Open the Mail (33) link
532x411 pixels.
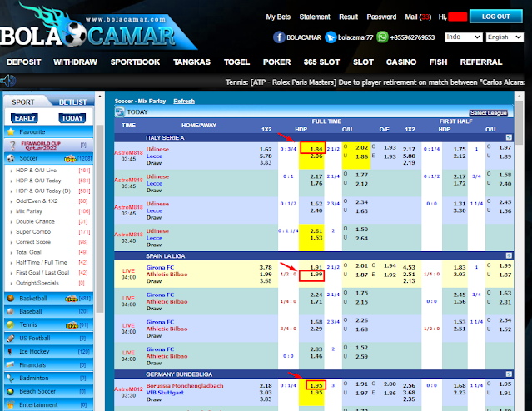pos(418,17)
